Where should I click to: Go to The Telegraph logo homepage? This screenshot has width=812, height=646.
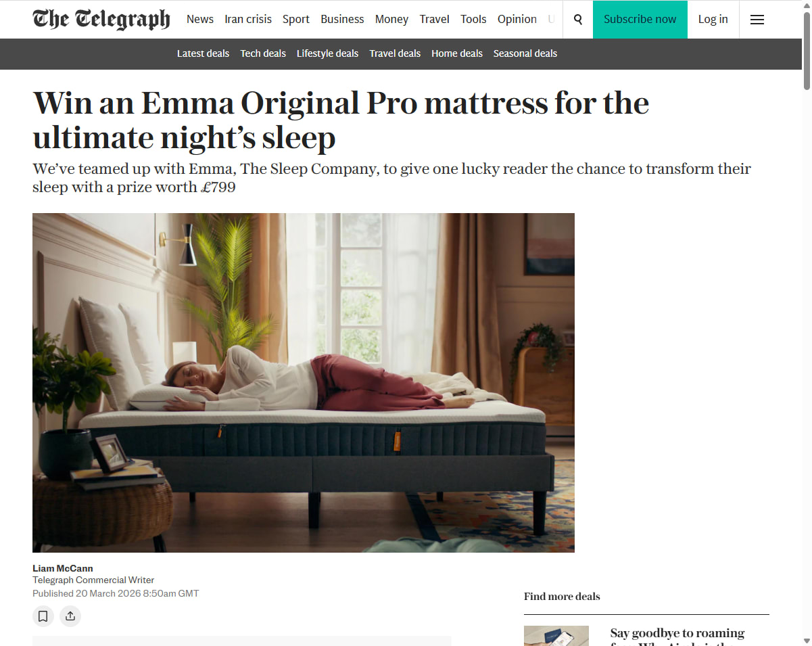101,19
